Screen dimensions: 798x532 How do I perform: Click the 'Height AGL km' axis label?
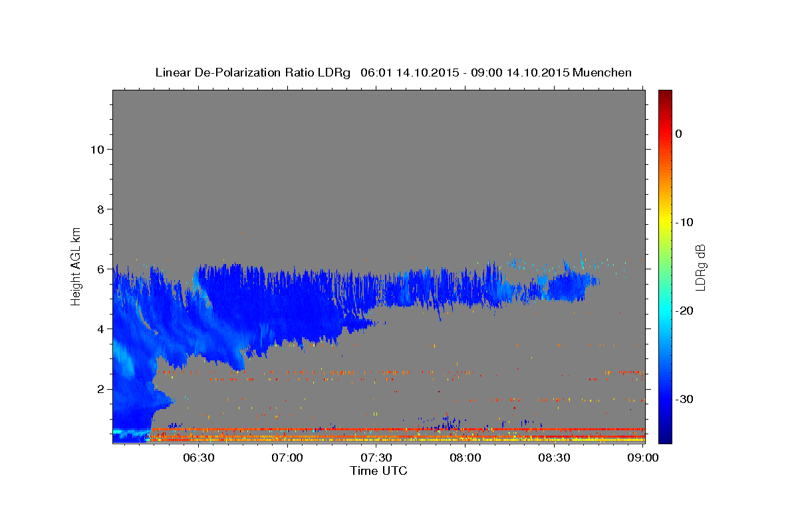click(76, 265)
